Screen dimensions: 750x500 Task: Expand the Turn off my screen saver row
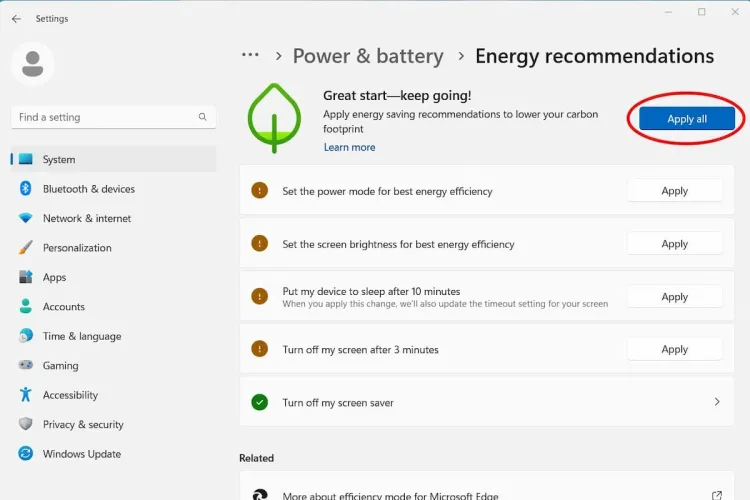pos(716,402)
